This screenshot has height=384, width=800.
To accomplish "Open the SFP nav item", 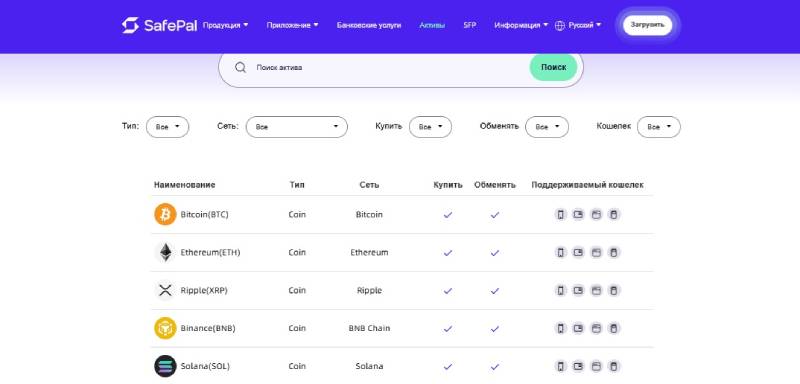I will coord(469,25).
